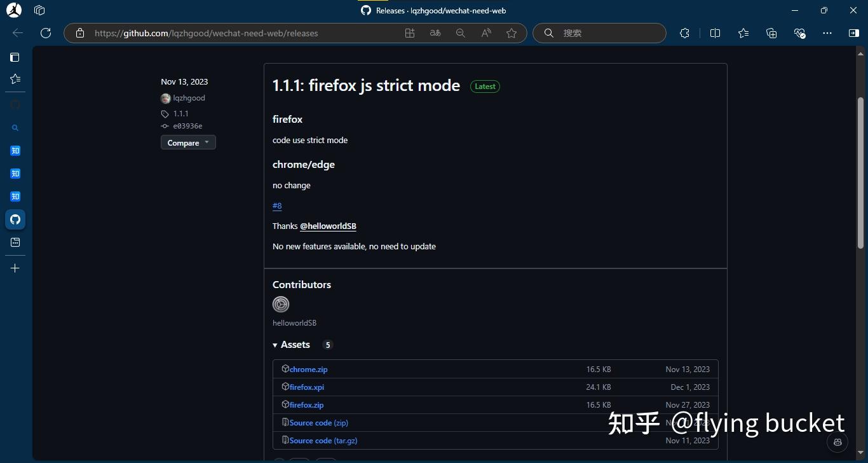Click the 搜索 search input box
The height and width of the screenshot is (463, 868).
pos(598,32)
